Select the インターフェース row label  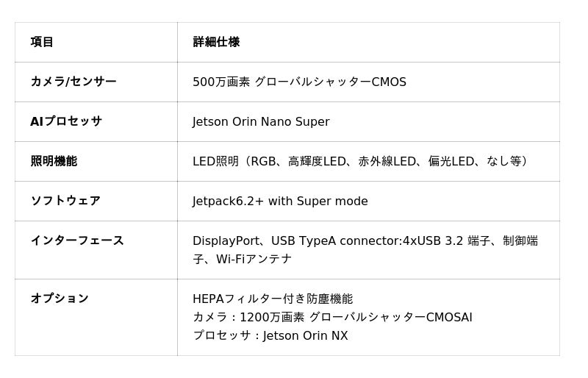coord(77,240)
